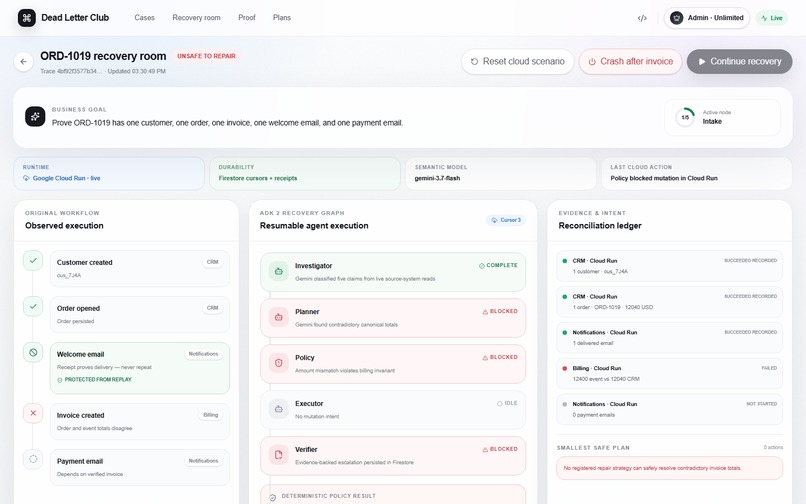This screenshot has height=504, width=806.
Task: Select the Order opened workflow card
Action: point(139,314)
